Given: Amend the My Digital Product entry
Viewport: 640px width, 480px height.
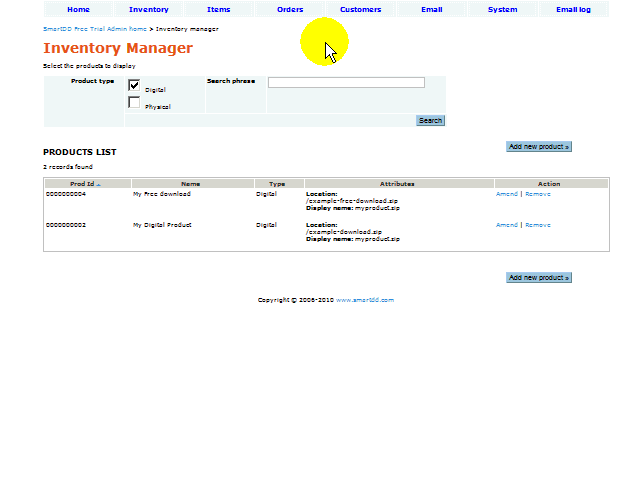Looking at the screenshot, I should click(507, 225).
